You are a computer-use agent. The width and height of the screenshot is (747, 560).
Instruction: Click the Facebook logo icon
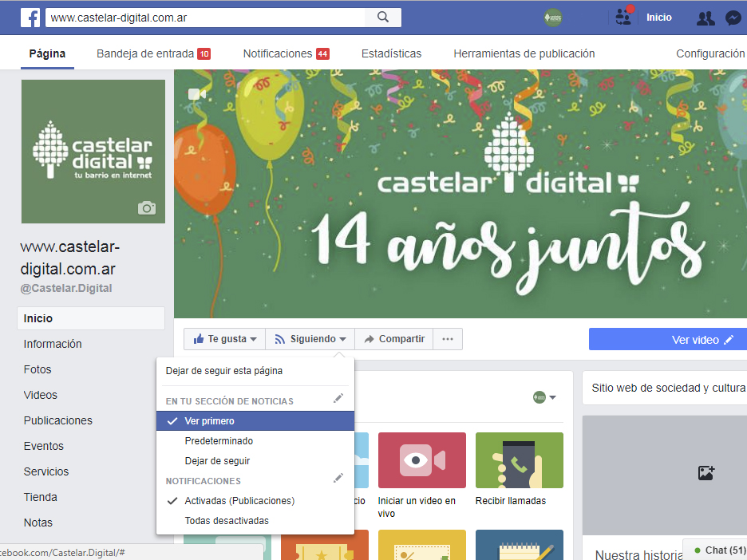30,18
